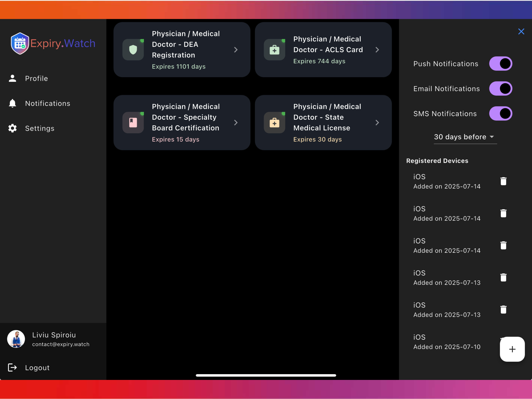Click the shield icon on DEA Registration card
Viewport: 532px width, 399px height.
133,49
